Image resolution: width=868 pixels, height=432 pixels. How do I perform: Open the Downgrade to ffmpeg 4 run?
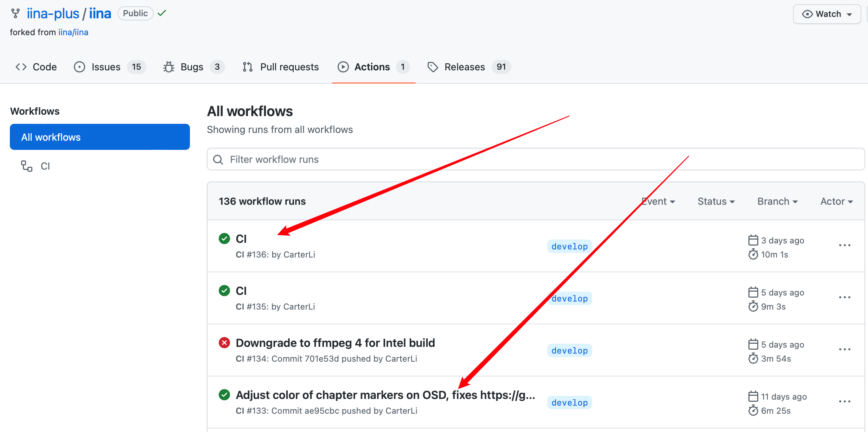(335, 343)
